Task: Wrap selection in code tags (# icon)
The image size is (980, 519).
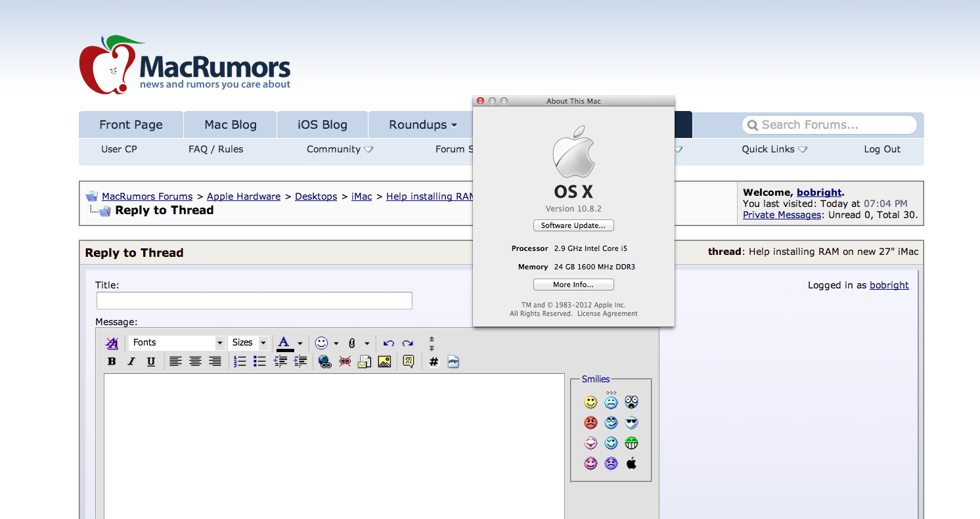Action: pyautogui.click(x=434, y=361)
